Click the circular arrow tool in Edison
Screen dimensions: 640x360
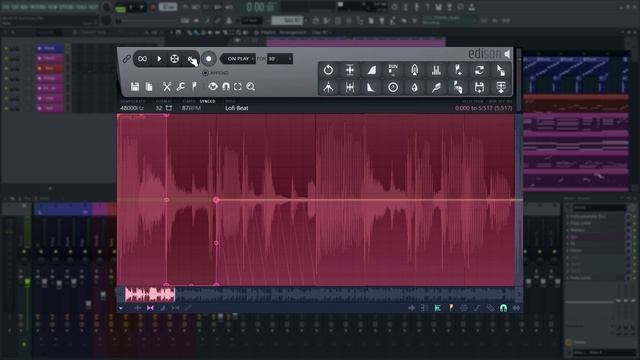tap(328, 70)
